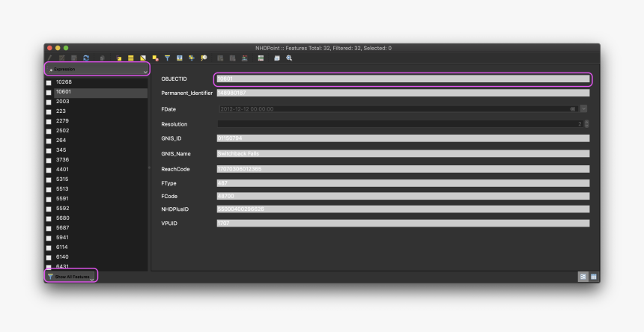Toggle the checkbox next to feature 5591
Image resolution: width=644 pixels, height=332 pixels.
(x=49, y=199)
